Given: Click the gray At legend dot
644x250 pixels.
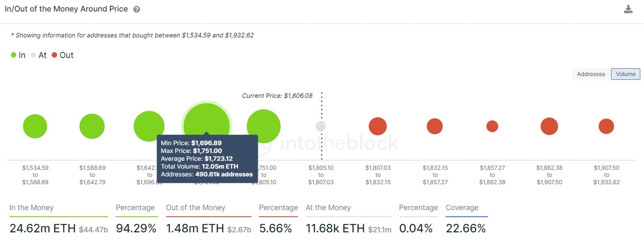Looking at the screenshot, I should click(33, 55).
